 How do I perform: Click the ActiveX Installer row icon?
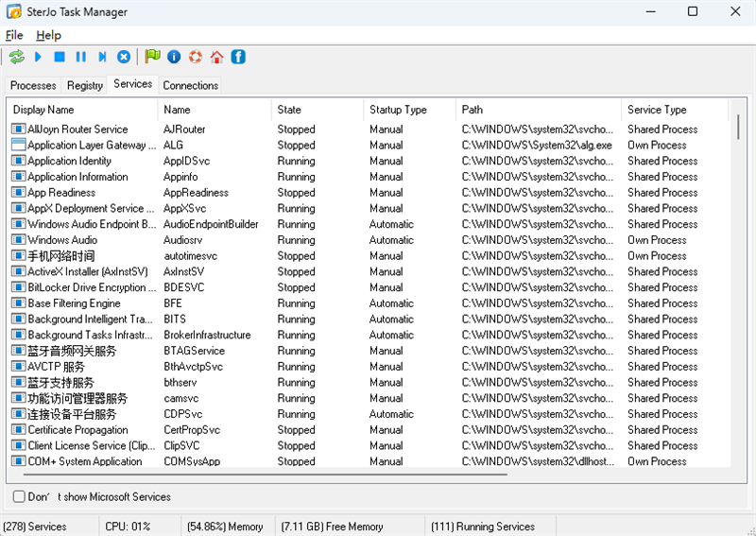[18, 271]
